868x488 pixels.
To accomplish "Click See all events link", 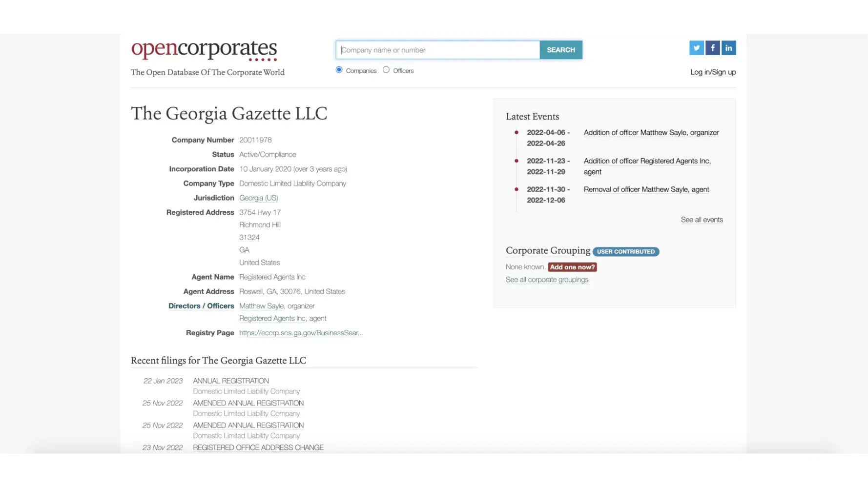I will coord(702,220).
